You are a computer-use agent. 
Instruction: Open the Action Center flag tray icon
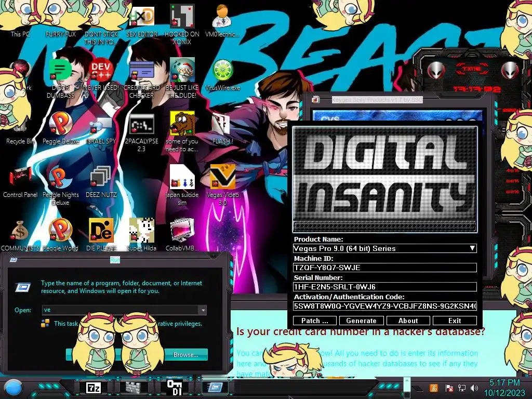449,388
